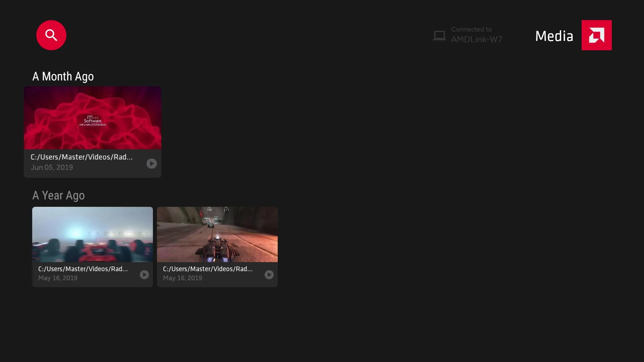Select the Media title label
Screen dimensions: 644x362
(x=554, y=36)
